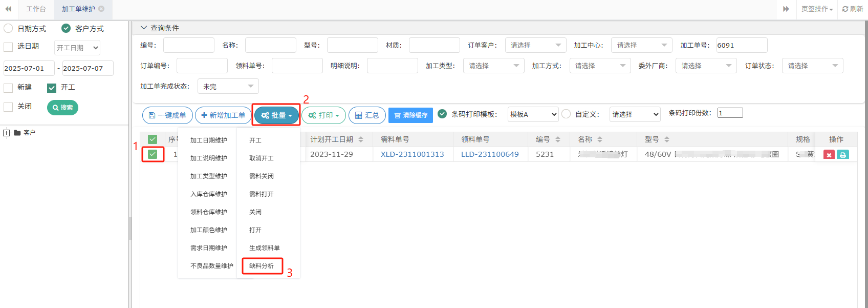Open the 加工单完成状态 dropdown

(x=228, y=87)
